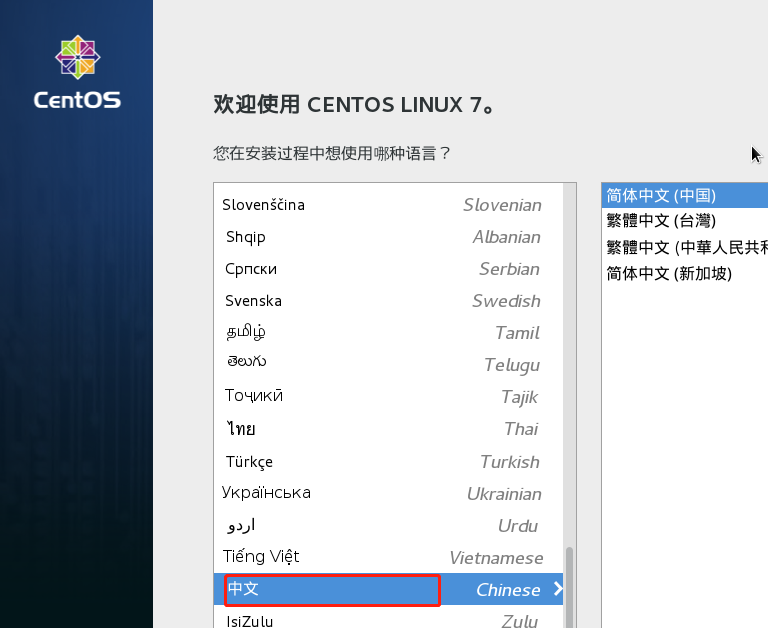Select the Serbian language entry
The image size is (768, 628).
[x=388, y=269]
